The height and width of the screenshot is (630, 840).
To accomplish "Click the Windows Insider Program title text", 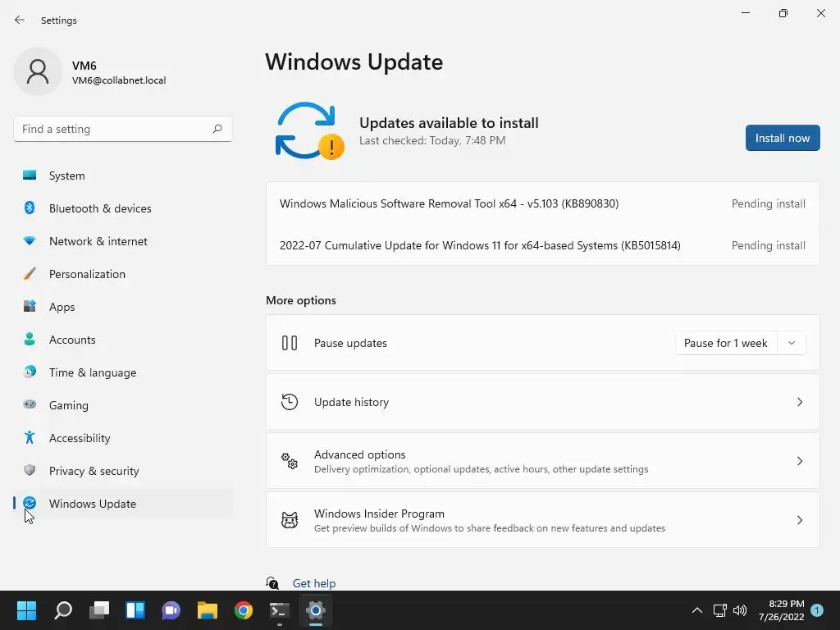I will point(379,514).
